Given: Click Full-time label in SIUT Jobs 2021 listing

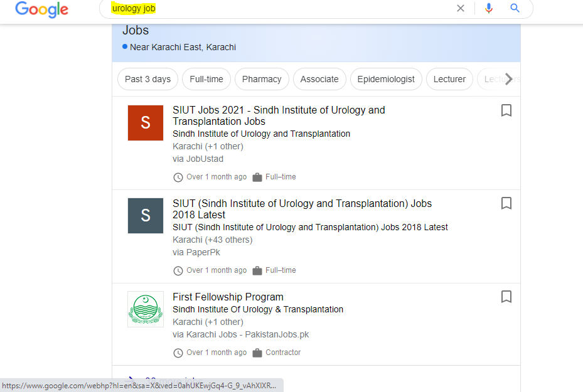Looking at the screenshot, I should (281, 177).
